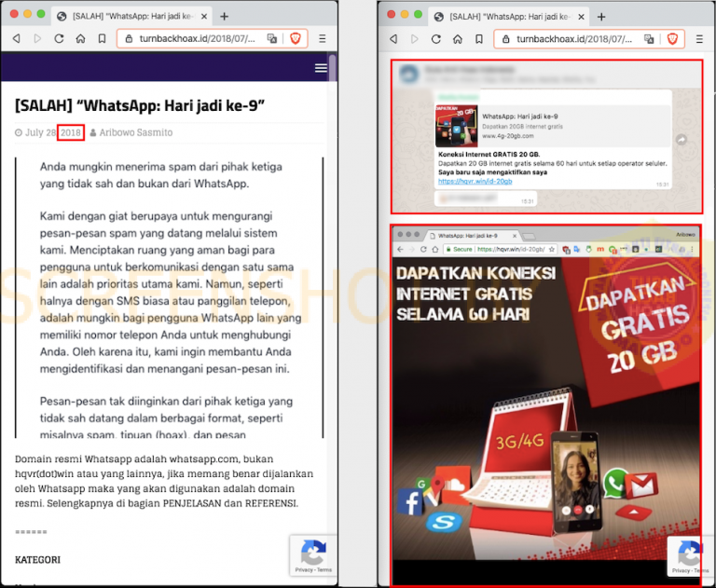Screen dimensions: 716x588
Task: Go back in the left browser window
Action: (17, 39)
